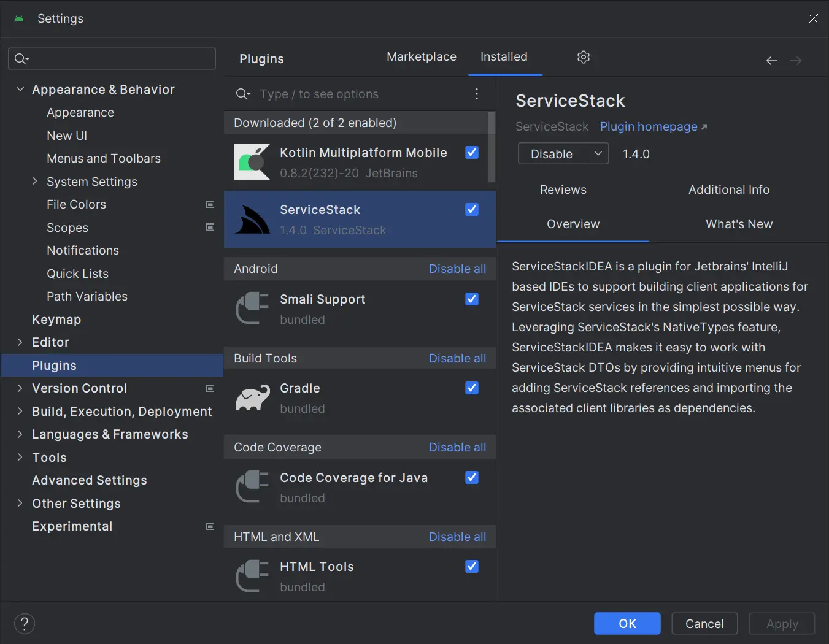Image resolution: width=829 pixels, height=644 pixels.
Task: Click the Cancel button
Action: [704, 624]
